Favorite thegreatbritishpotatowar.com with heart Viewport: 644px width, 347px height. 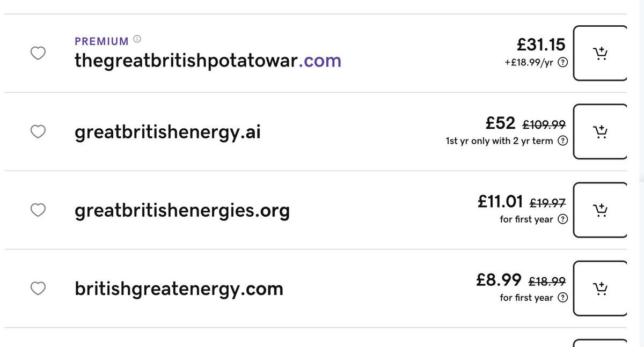point(38,53)
